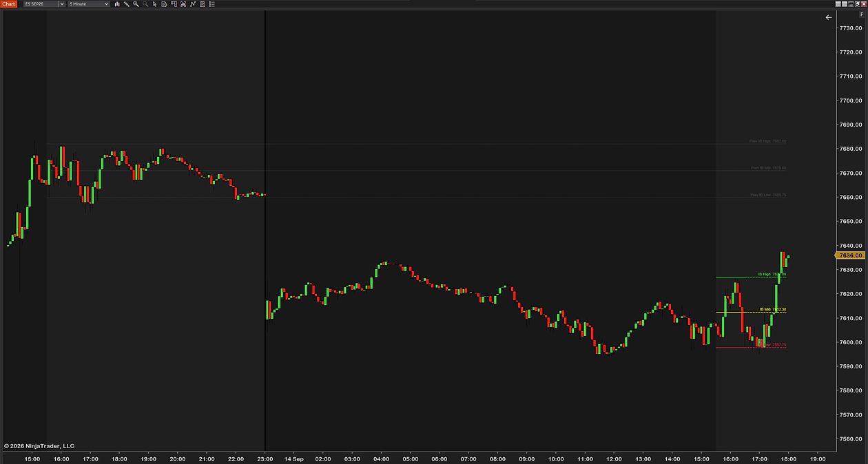Open the drawing tools pencil icon
Screen dimensions: 868x464
[x=126, y=4]
